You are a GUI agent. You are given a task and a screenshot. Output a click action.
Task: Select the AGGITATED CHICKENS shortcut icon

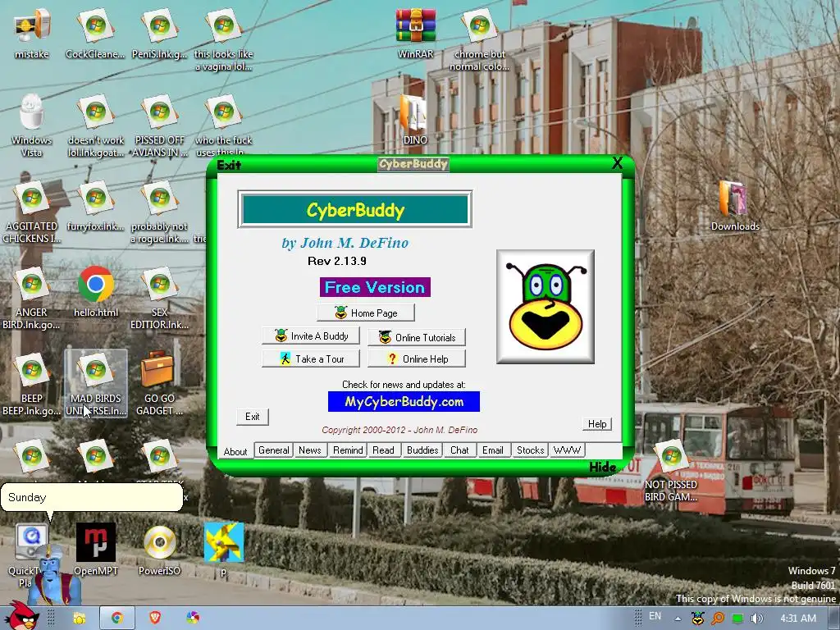click(31, 212)
